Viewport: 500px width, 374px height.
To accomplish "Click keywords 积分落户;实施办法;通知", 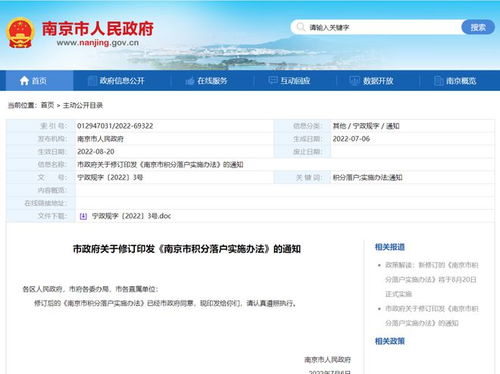I will (x=367, y=177).
